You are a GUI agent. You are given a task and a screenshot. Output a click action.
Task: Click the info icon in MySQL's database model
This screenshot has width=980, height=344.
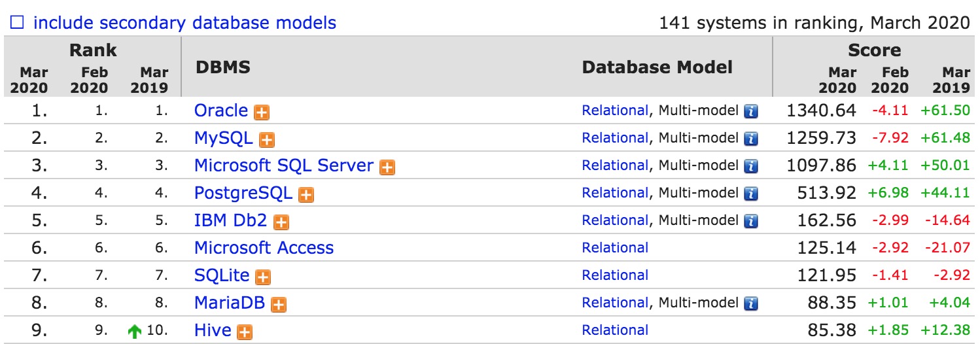[x=751, y=139]
